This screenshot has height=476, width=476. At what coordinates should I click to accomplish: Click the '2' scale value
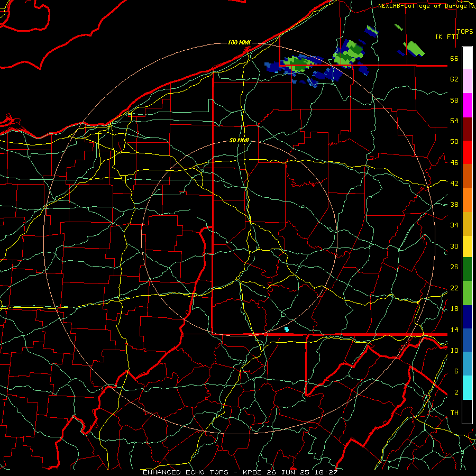[x=456, y=392]
